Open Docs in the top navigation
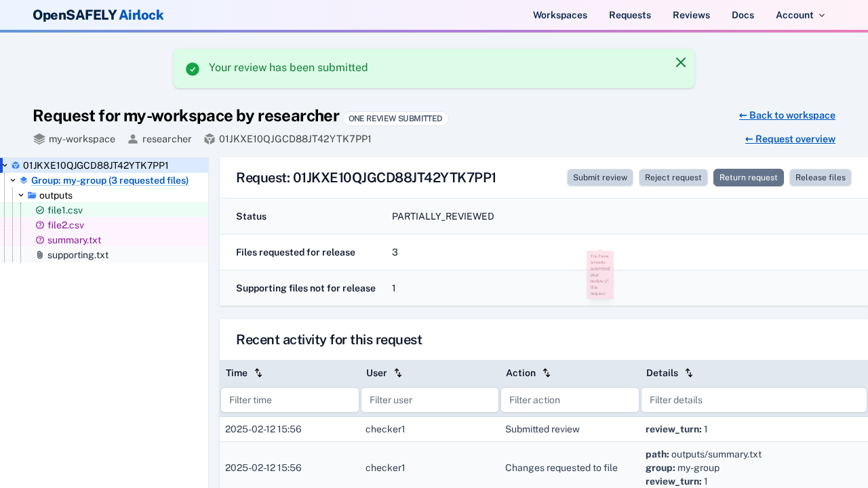Viewport: 868px width, 488px height. tap(743, 15)
